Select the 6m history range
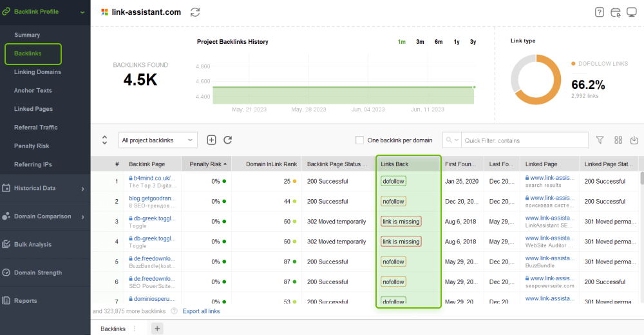The width and height of the screenshot is (644, 335). click(x=439, y=42)
